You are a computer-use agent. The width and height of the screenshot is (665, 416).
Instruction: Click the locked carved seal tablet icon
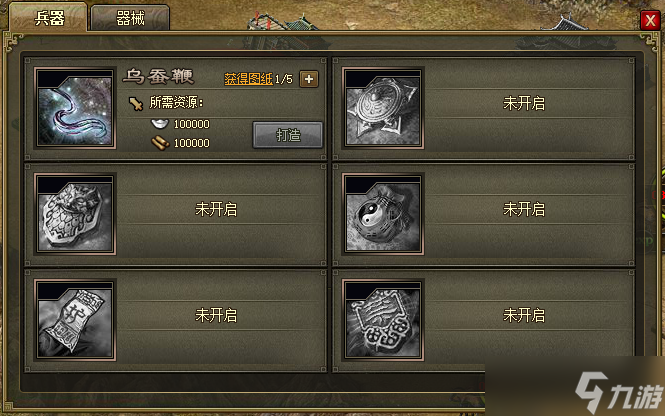click(x=383, y=320)
